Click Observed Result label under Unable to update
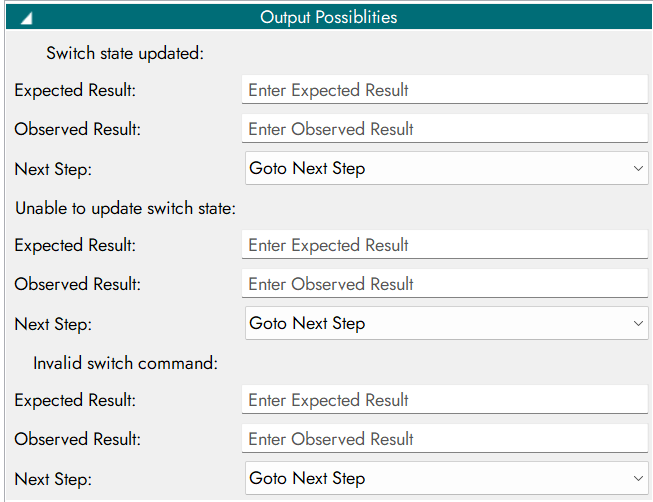The image size is (653, 502). [77, 284]
